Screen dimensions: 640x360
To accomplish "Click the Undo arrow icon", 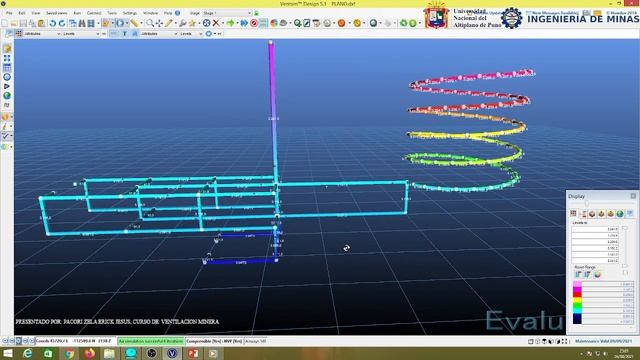I will pos(52,23).
